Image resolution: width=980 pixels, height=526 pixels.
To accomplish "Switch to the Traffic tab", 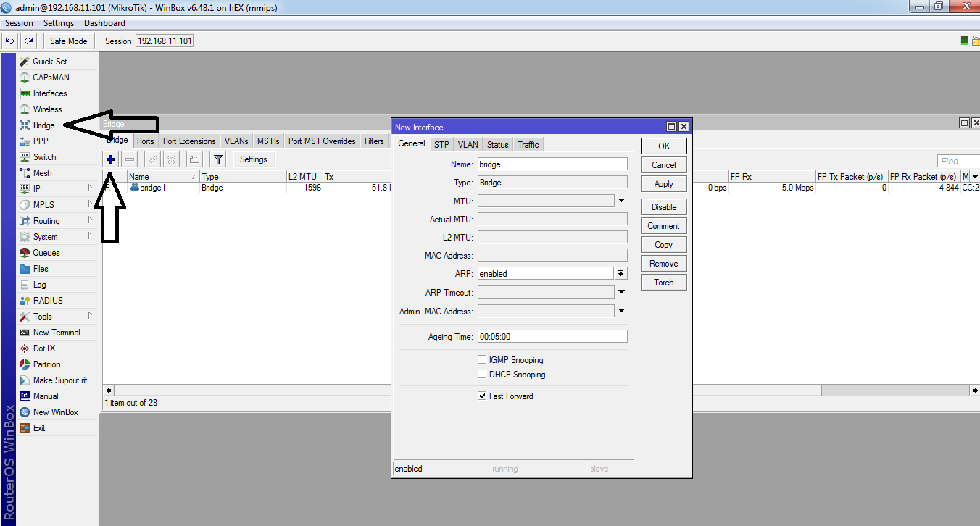I will coord(528,145).
